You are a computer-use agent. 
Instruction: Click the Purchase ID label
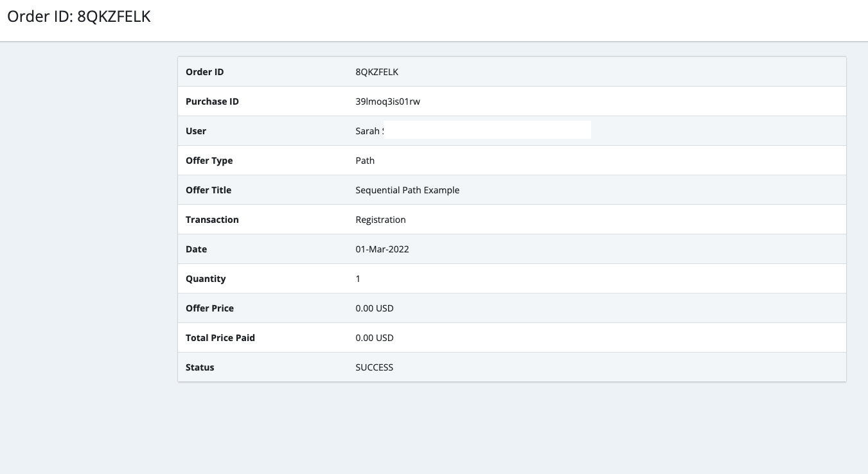pyautogui.click(x=212, y=101)
